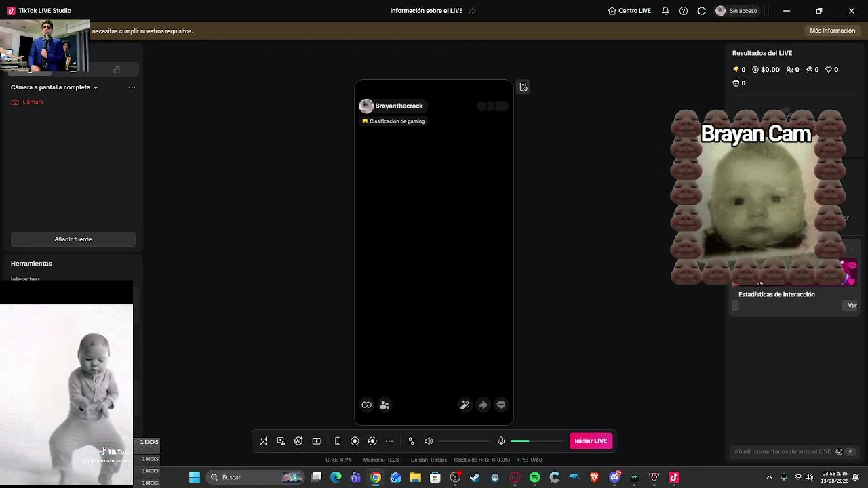
Task: Open the co-host people icon in preview
Action: (384, 405)
